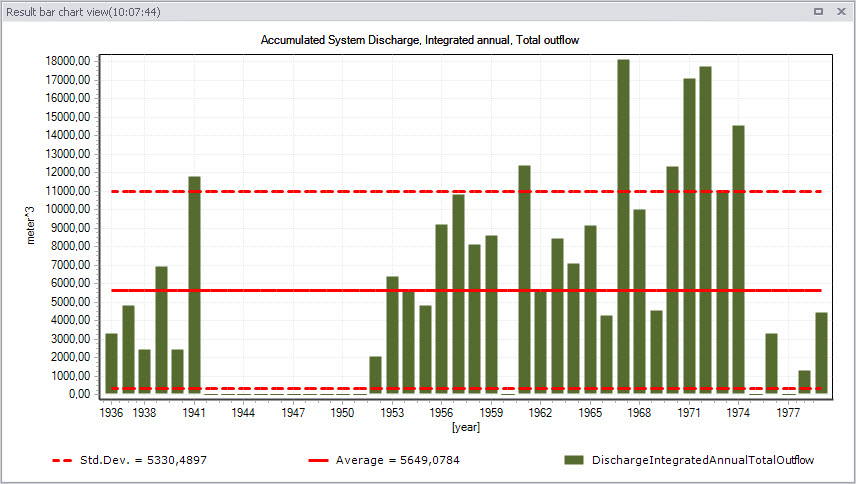Click the bar for year 1971
This screenshot has width=856, height=484.
pos(689,236)
